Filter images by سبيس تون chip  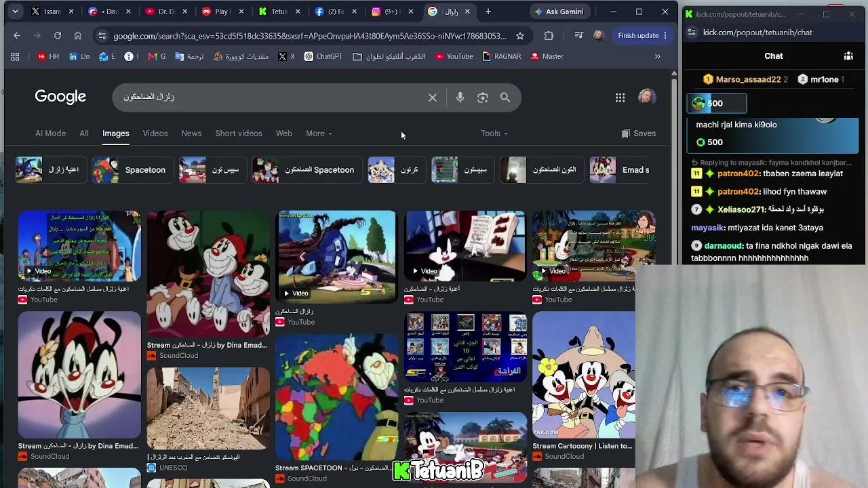212,170
